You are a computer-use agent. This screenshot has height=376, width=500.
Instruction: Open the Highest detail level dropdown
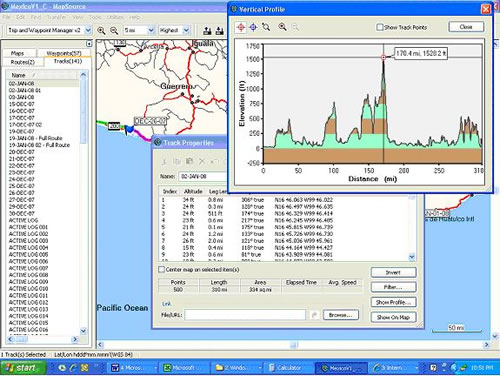(x=186, y=30)
